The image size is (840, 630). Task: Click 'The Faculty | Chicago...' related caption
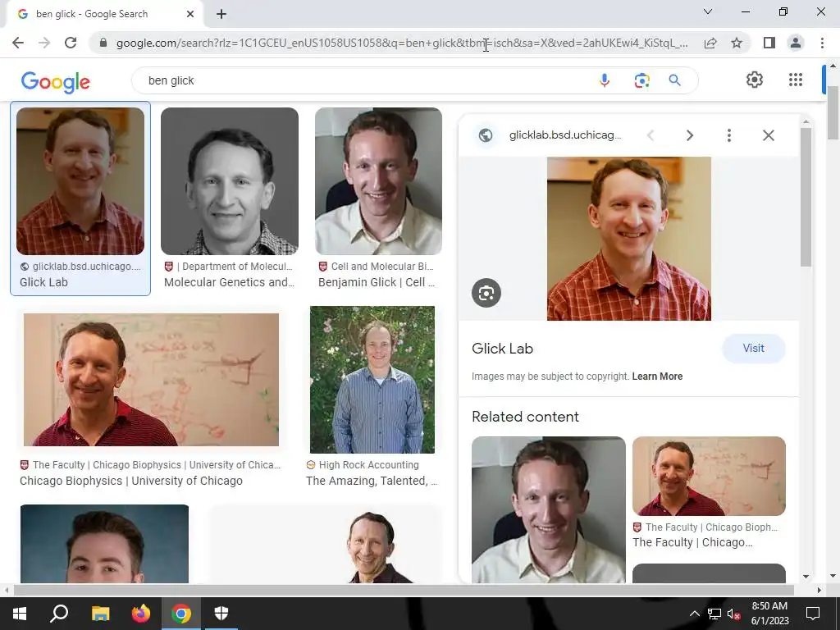pos(692,543)
